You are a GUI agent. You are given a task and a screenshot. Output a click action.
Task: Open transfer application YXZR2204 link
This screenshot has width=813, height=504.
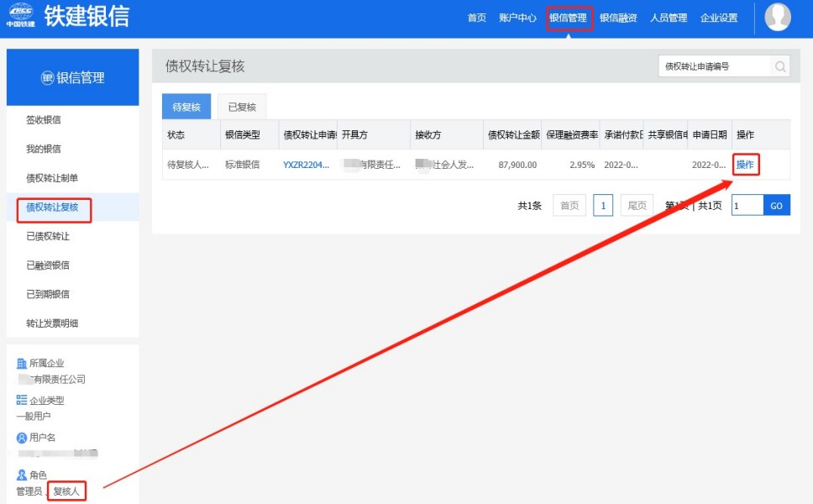[306, 165]
